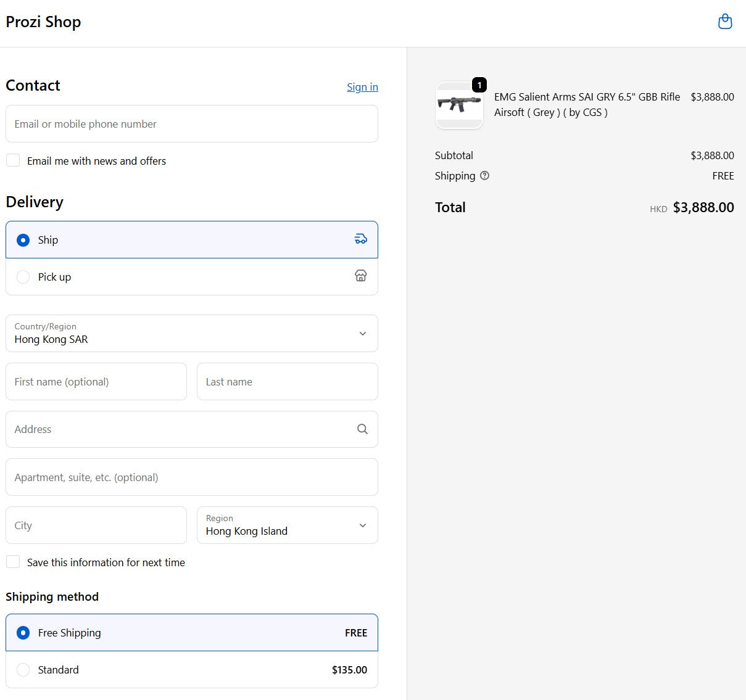Click the item quantity badge on product
This screenshot has height=700, width=746.
tap(479, 85)
